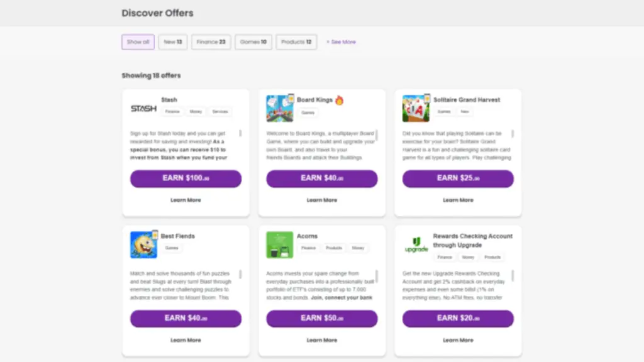
Task: Show only Games offers
Action: tap(253, 42)
